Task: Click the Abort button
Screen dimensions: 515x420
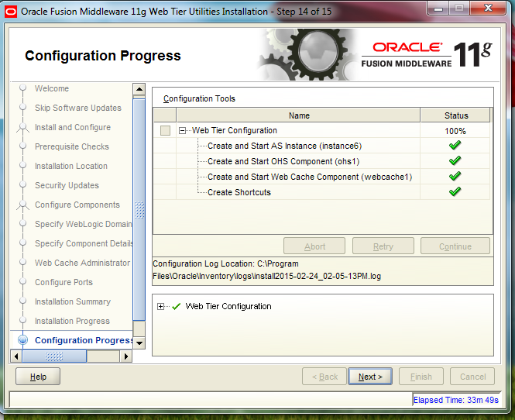Action: point(314,246)
